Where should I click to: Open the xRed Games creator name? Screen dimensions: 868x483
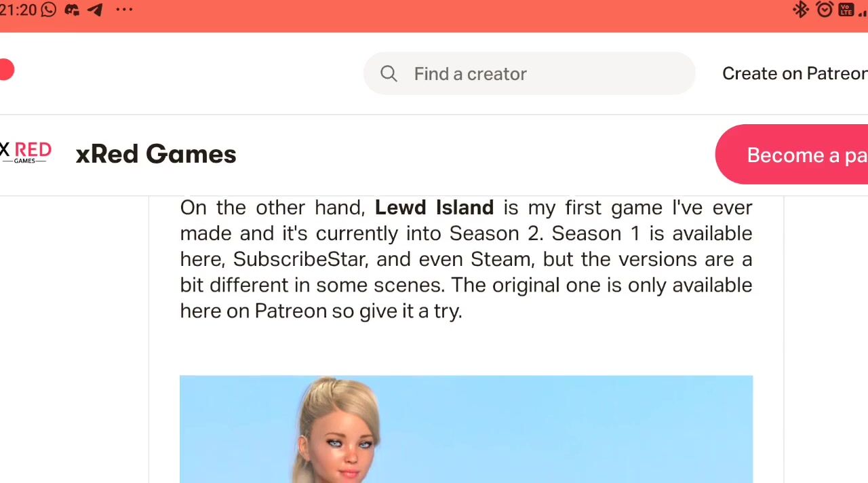[x=156, y=154]
